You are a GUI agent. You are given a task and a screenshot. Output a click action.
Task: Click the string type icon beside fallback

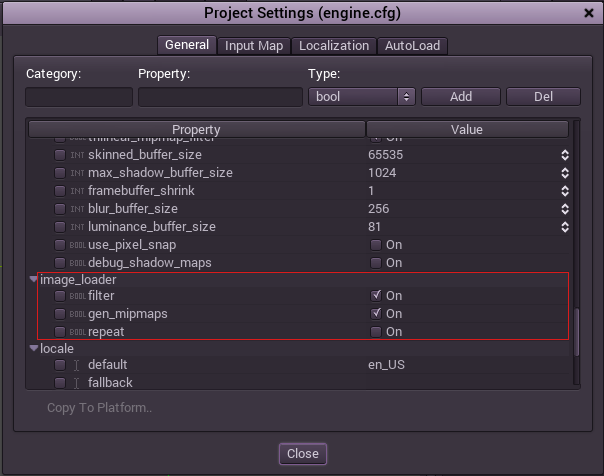point(77,383)
